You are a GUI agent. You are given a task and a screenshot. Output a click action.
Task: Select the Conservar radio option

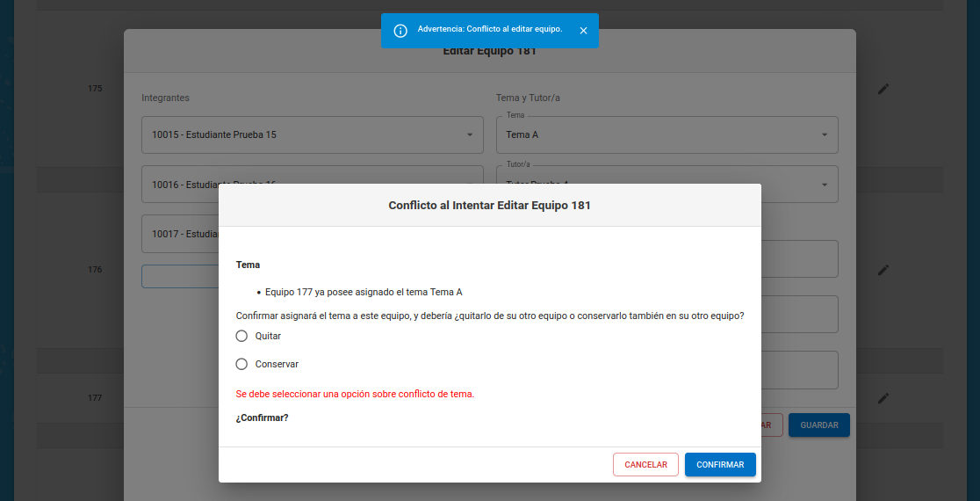[x=242, y=364]
